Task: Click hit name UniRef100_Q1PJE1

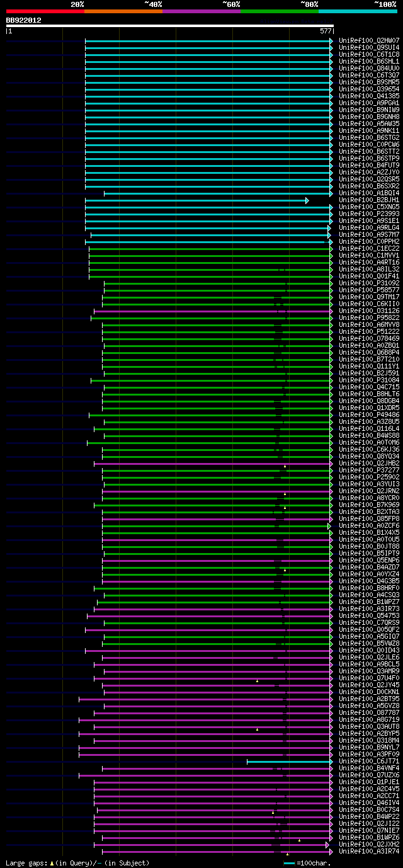Action: click(x=369, y=782)
